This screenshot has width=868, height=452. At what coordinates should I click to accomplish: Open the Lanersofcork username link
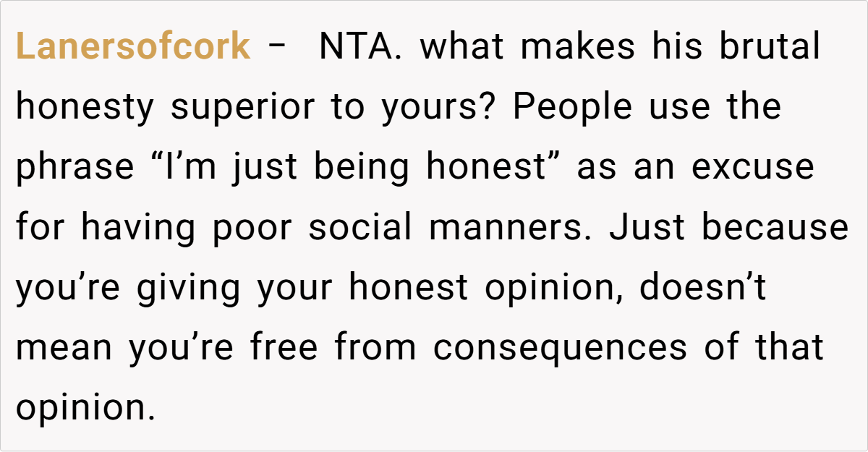point(133,48)
